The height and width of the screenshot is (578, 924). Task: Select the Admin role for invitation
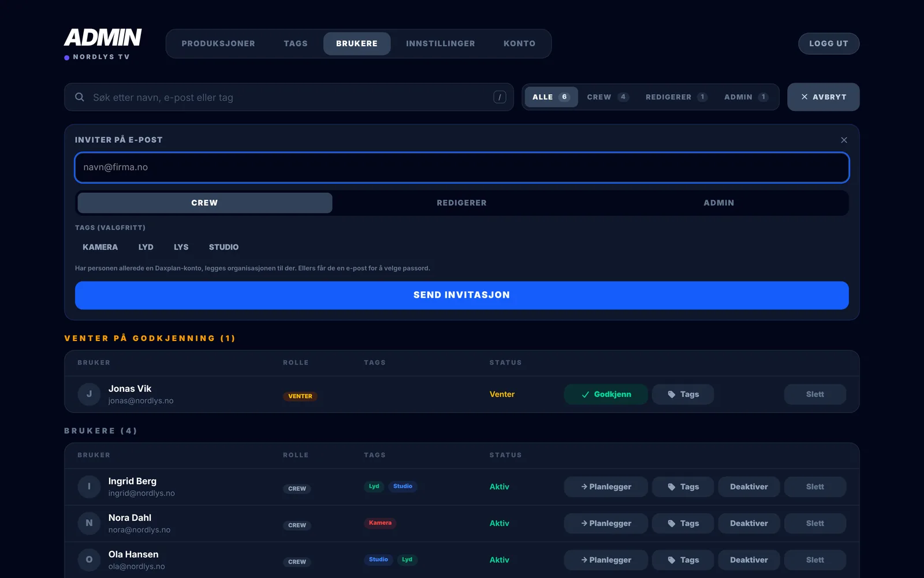(718, 203)
